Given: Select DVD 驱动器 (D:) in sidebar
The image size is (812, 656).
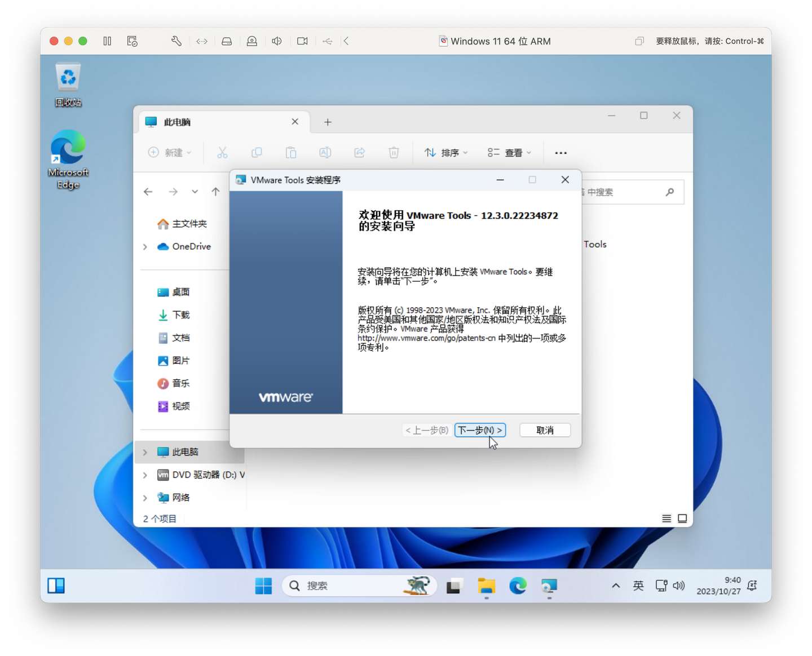Looking at the screenshot, I should pos(201,475).
